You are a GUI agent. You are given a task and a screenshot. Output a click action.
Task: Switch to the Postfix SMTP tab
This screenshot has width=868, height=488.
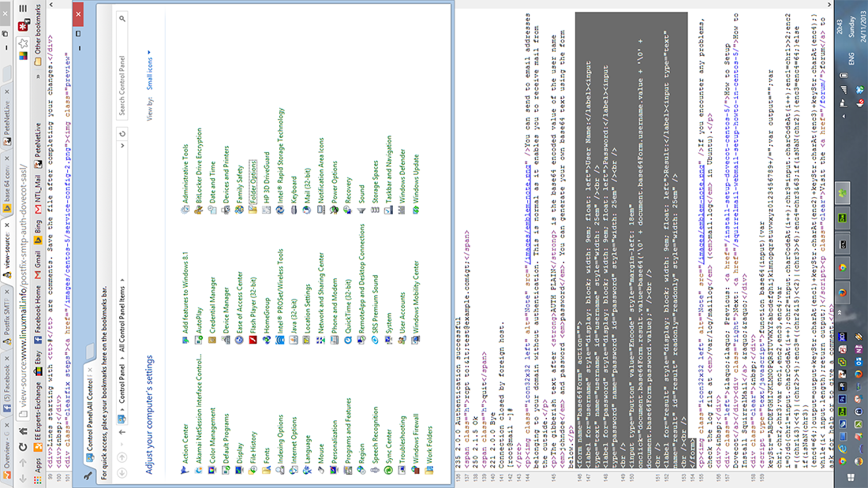click(x=6, y=319)
